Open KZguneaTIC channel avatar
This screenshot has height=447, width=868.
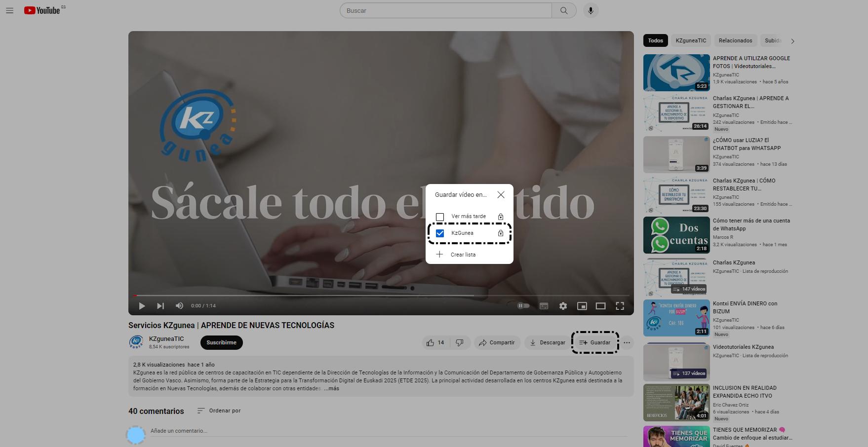(136, 342)
